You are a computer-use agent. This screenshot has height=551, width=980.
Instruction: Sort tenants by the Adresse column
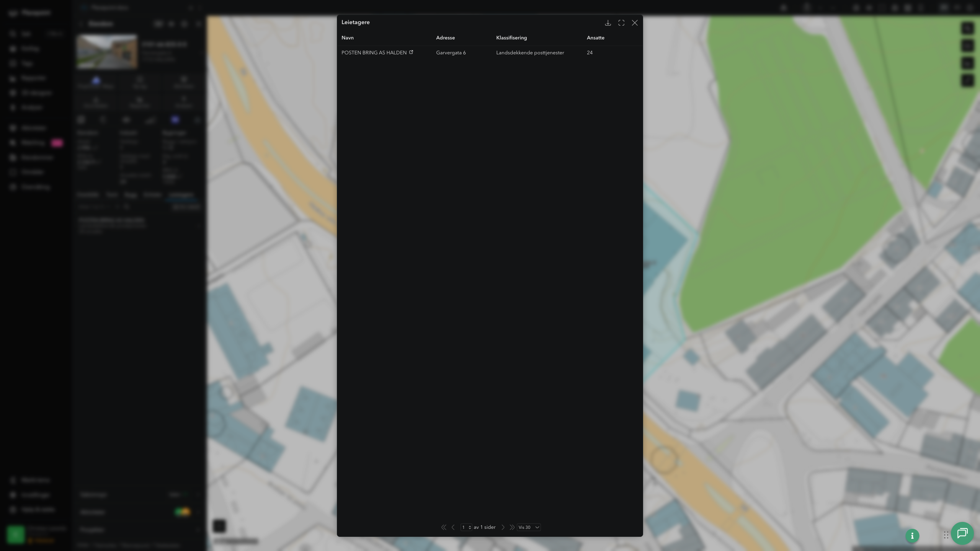pyautogui.click(x=445, y=38)
